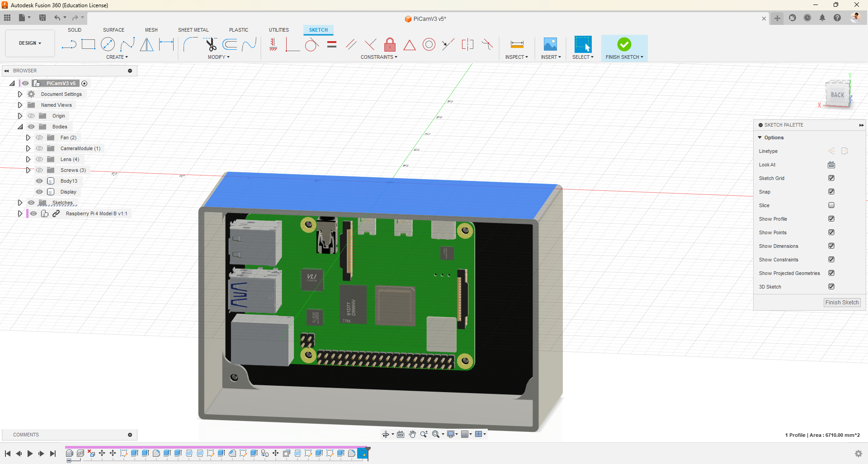
Task: Toggle the Show Dimensions checkbox
Action: tap(831, 246)
